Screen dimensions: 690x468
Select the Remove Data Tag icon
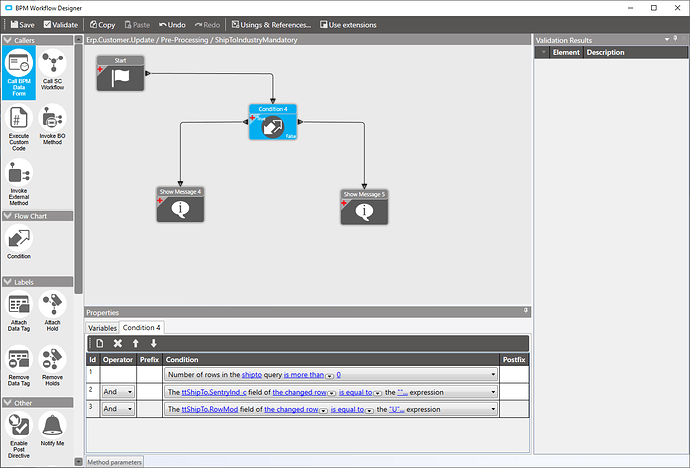pos(19,366)
